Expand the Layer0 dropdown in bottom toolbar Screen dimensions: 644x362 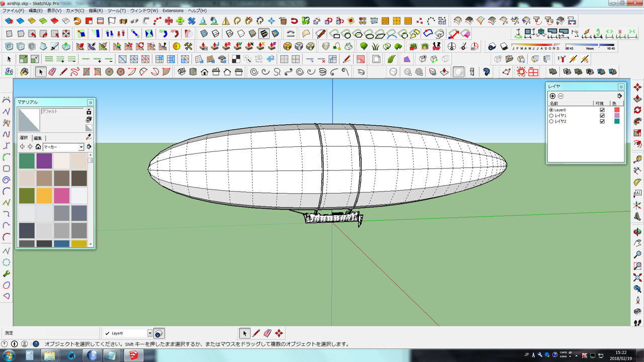pos(149,333)
